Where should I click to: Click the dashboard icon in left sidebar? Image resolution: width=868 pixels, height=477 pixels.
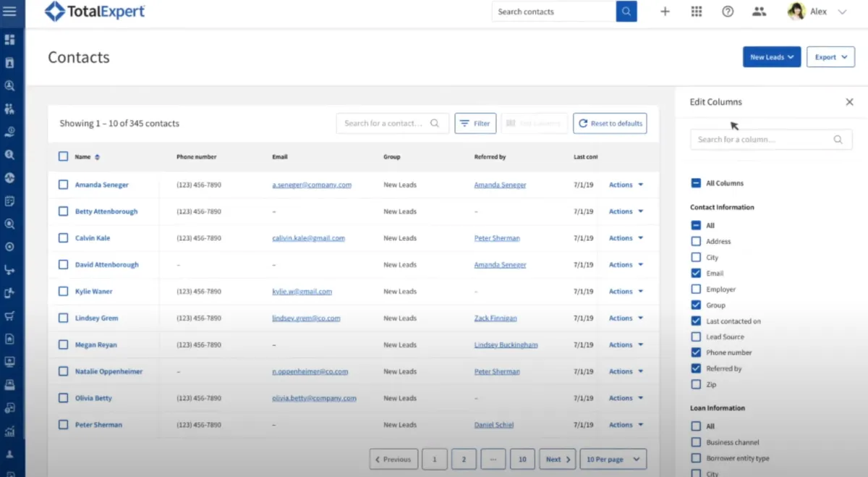10,40
